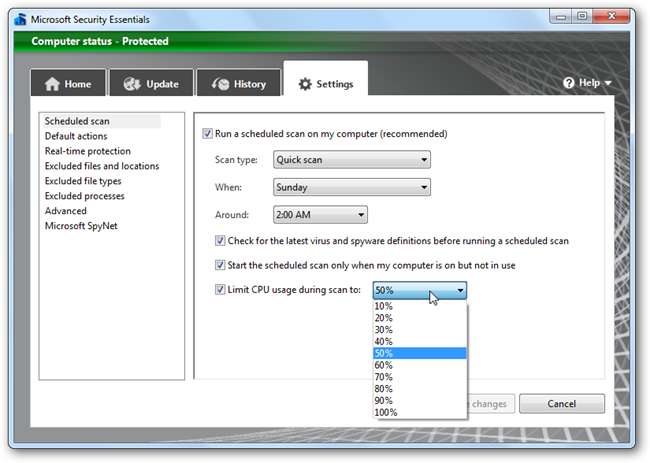Toggle Run a scheduled scan checkbox
Screen dimensions: 650x463
207,133
